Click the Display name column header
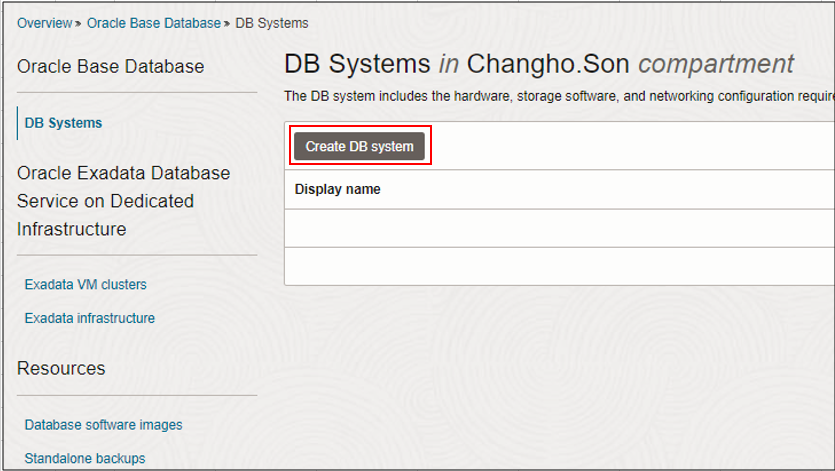Viewport: 835px width, 471px height. coord(338,189)
